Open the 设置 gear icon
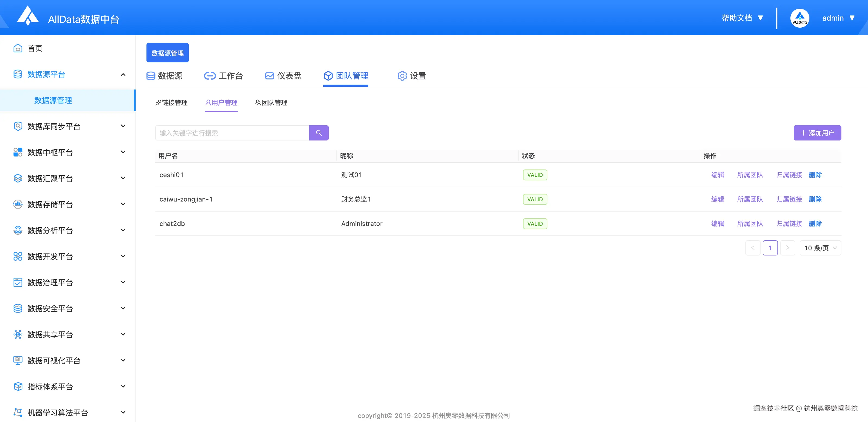 tap(402, 76)
